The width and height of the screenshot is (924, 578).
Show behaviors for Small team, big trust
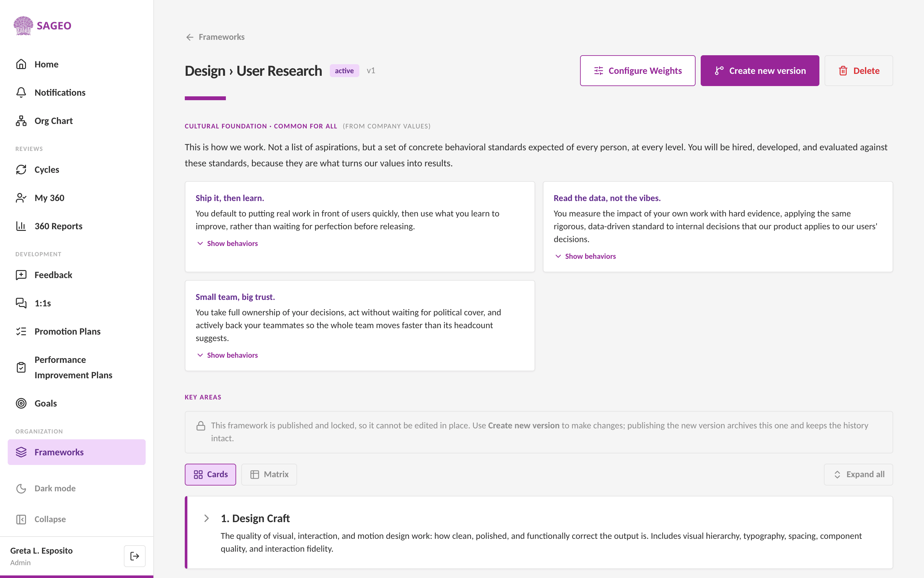tap(227, 355)
